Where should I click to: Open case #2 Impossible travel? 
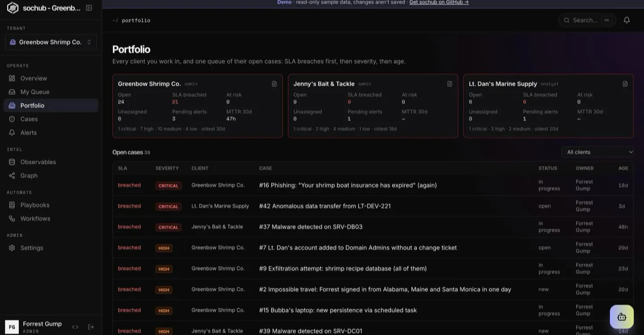[385, 289]
